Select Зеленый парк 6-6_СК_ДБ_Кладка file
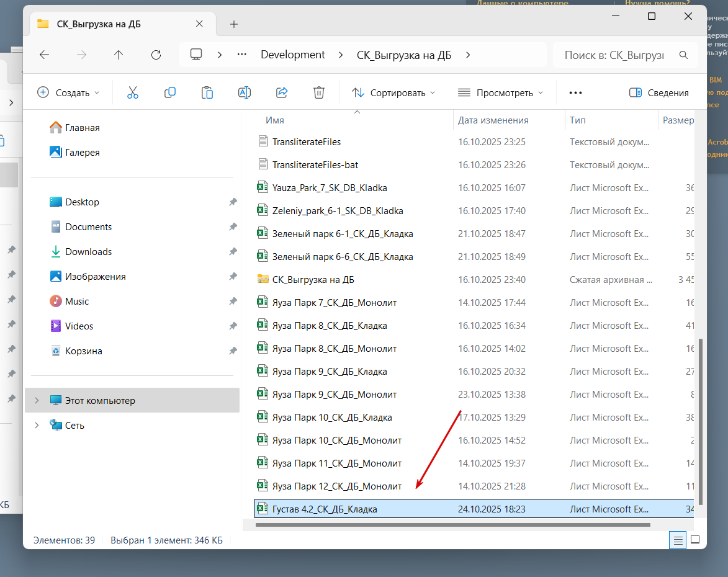The image size is (728, 577). pos(474,257)
